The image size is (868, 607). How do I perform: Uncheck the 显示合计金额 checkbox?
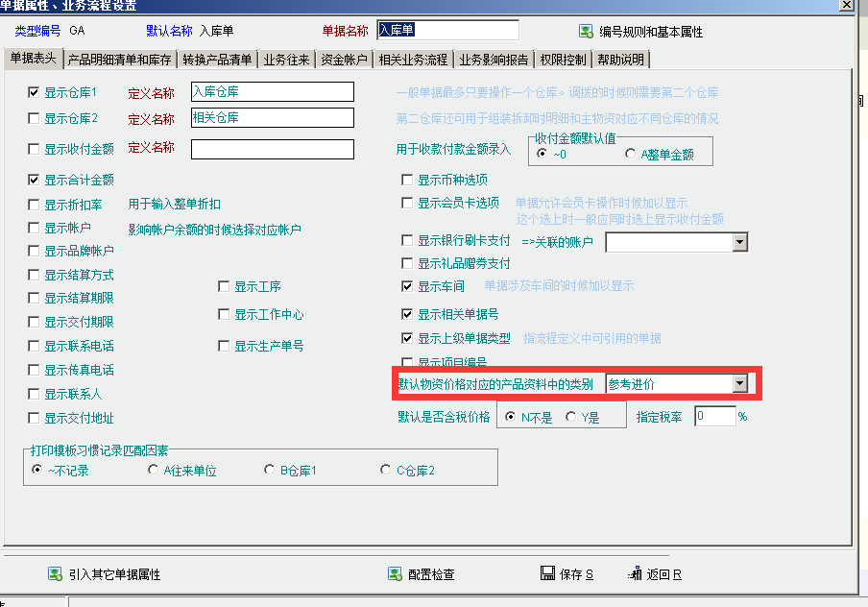pyautogui.click(x=35, y=180)
